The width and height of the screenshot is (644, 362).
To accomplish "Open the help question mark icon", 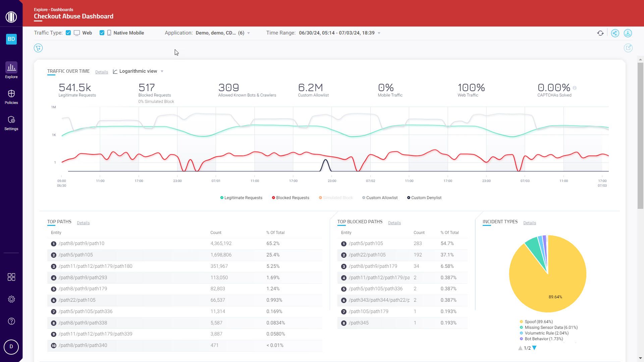I will click(x=11, y=321).
